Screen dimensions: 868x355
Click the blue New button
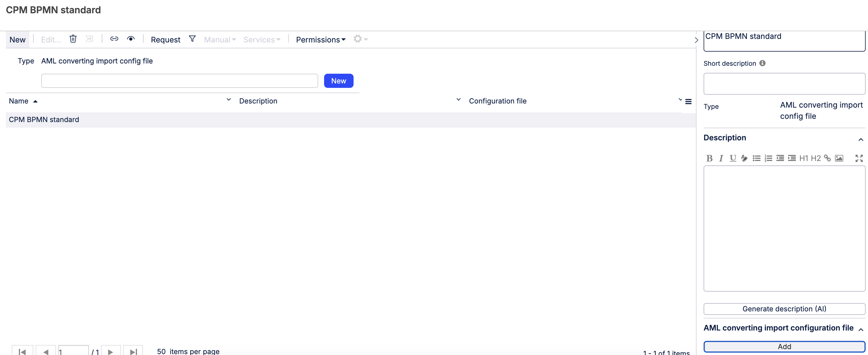(x=339, y=80)
